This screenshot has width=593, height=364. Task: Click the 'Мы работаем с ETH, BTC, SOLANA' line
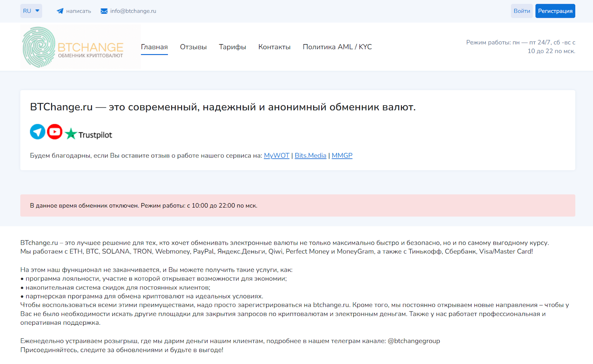click(x=276, y=251)
